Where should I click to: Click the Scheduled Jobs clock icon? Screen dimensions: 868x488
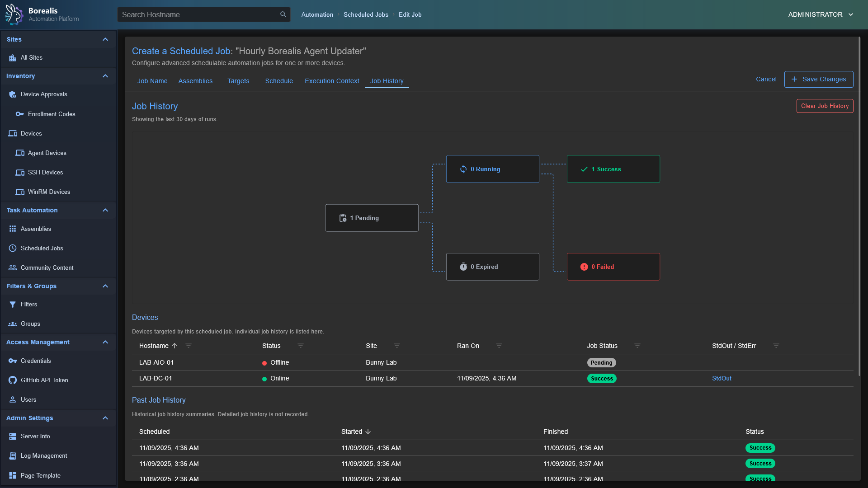[x=13, y=248]
